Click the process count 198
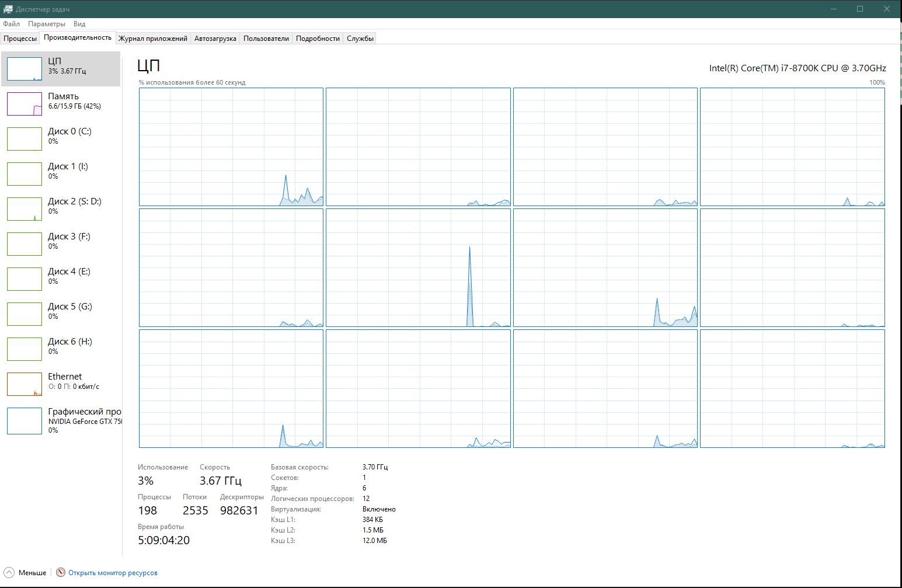Image resolution: width=902 pixels, height=588 pixels. click(x=147, y=510)
